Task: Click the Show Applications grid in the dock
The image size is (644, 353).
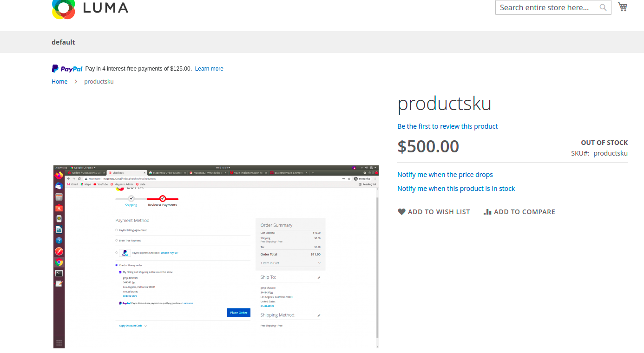Action: (x=59, y=343)
